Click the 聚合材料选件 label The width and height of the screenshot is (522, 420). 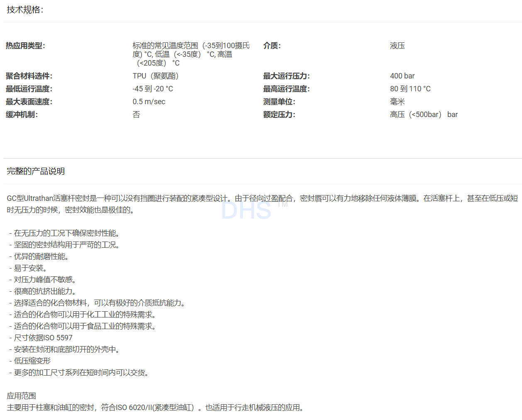pyautogui.click(x=29, y=76)
